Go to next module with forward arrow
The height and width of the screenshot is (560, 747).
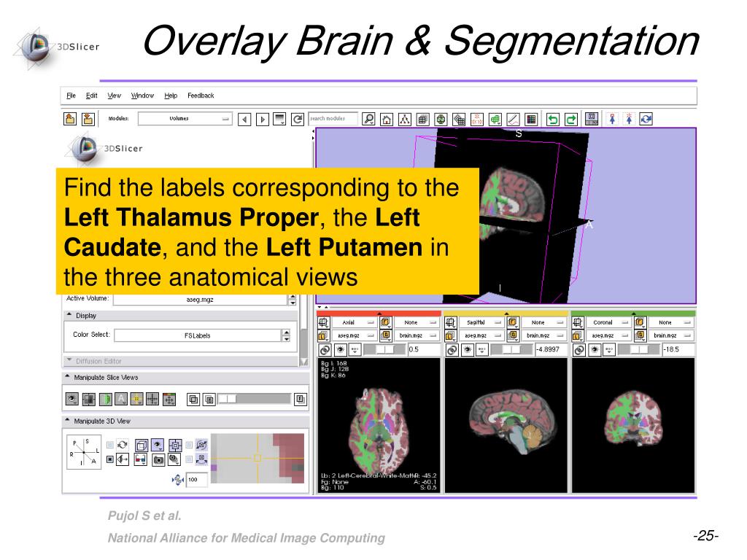(263, 119)
